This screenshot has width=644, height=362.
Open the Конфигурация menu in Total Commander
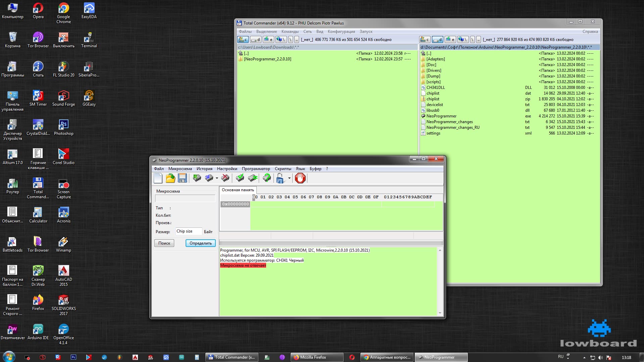coord(341,32)
